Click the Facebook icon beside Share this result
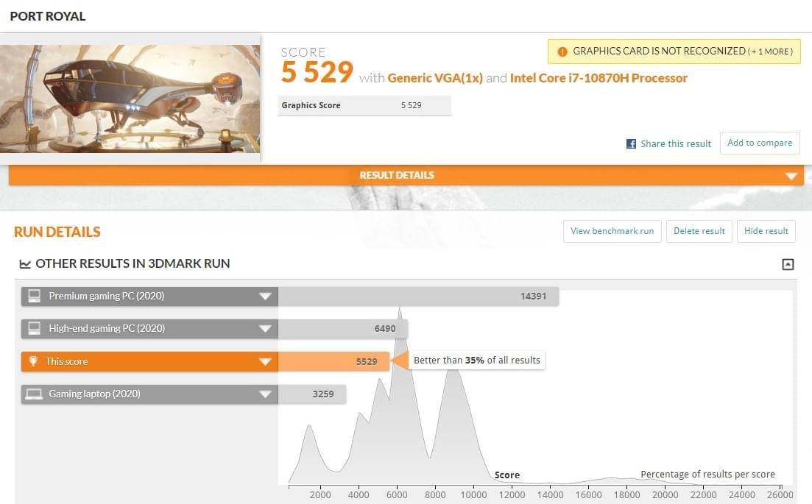 pos(631,144)
